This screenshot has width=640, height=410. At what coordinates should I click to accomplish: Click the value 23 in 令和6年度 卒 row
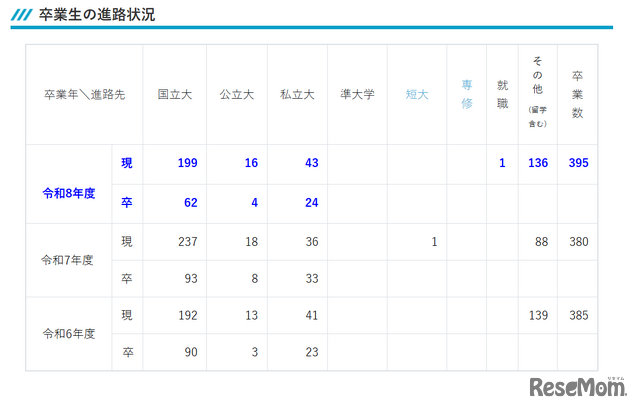click(x=312, y=352)
